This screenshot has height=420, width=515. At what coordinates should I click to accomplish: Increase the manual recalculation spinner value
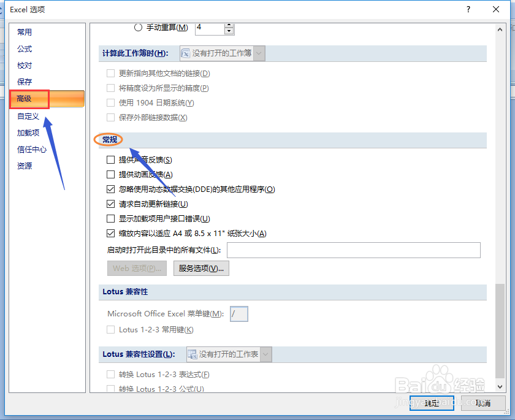click(229, 25)
